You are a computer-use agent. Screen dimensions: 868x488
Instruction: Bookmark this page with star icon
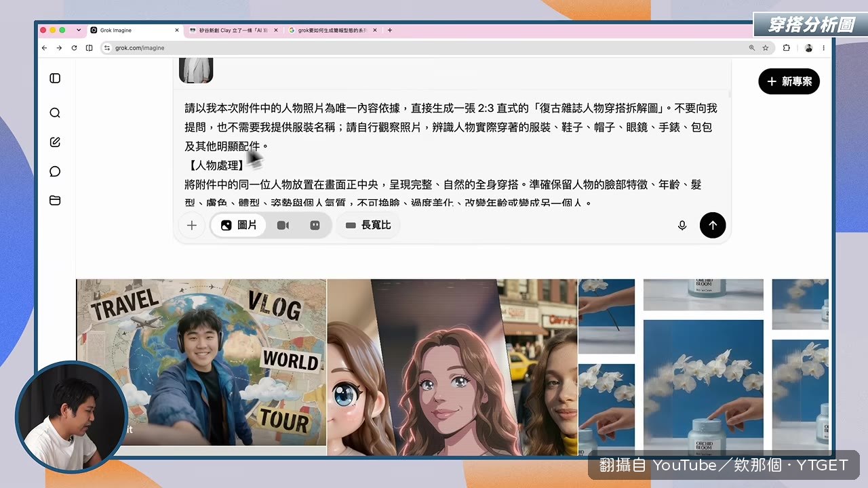[x=766, y=48]
